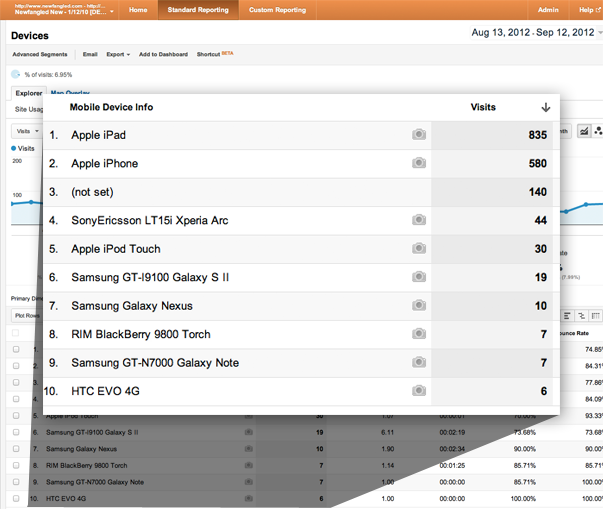This screenshot has height=509, width=603.
Task: Select the Explorer tab
Action: [x=29, y=93]
